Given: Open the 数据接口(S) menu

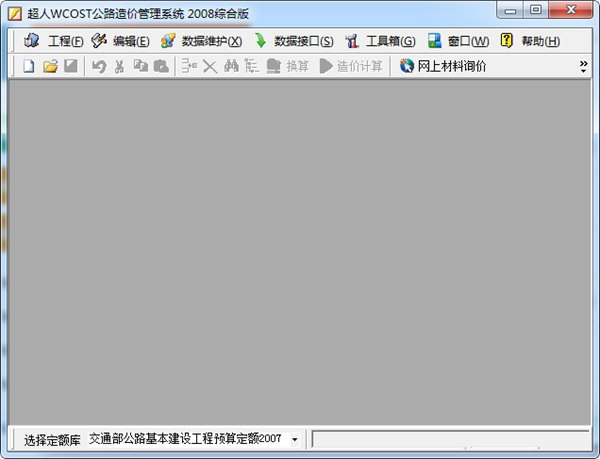Looking at the screenshot, I should click(x=294, y=41).
